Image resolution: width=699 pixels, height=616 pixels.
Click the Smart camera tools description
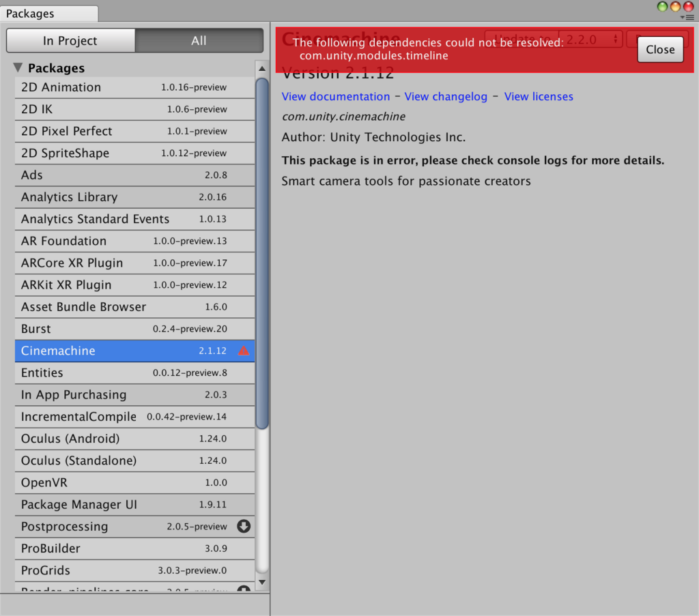coord(406,181)
